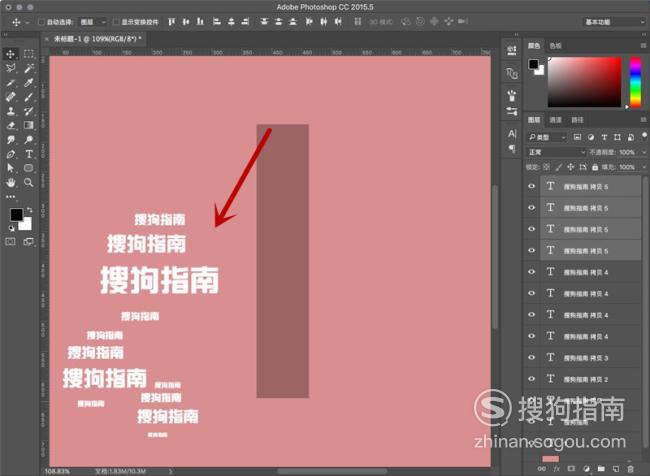The width and height of the screenshot is (650, 476).
Task: Select the Magic Wand tool
Action: coord(29,68)
